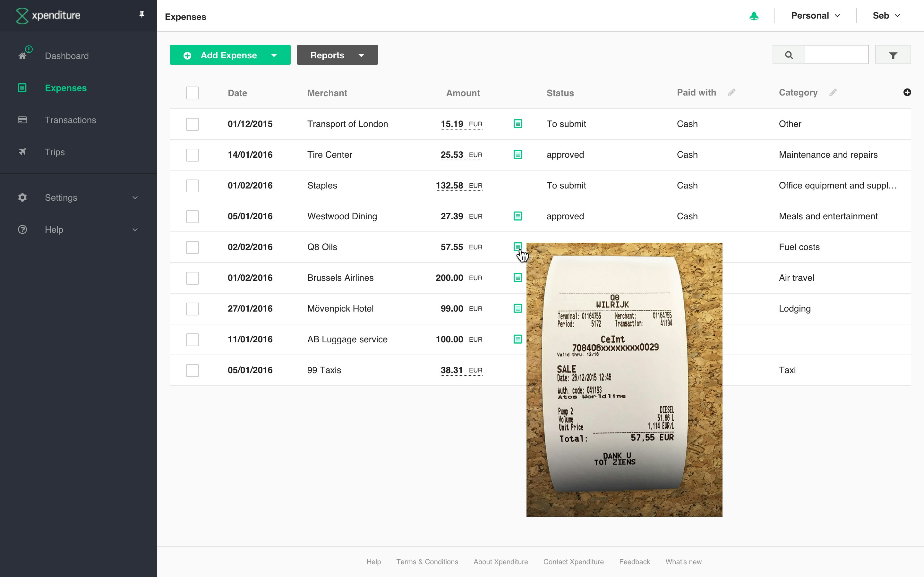924x577 pixels.
Task: Open the Add Expense dropdown arrow
Action: tap(274, 55)
